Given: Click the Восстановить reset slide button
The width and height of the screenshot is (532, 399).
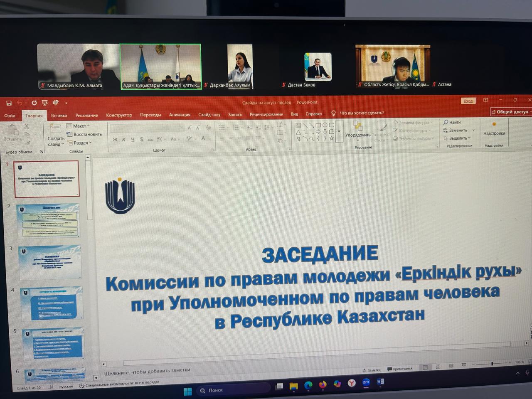Looking at the screenshot, I should (x=84, y=134).
